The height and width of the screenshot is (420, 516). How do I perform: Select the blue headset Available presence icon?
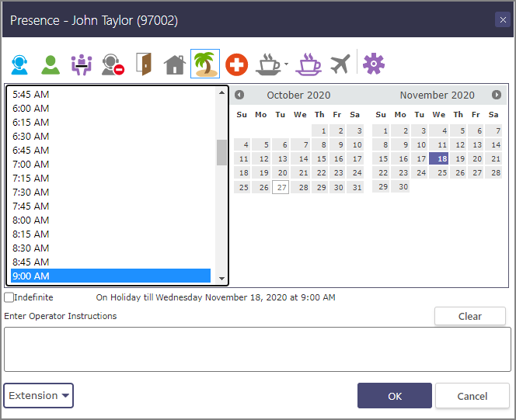(19, 64)
